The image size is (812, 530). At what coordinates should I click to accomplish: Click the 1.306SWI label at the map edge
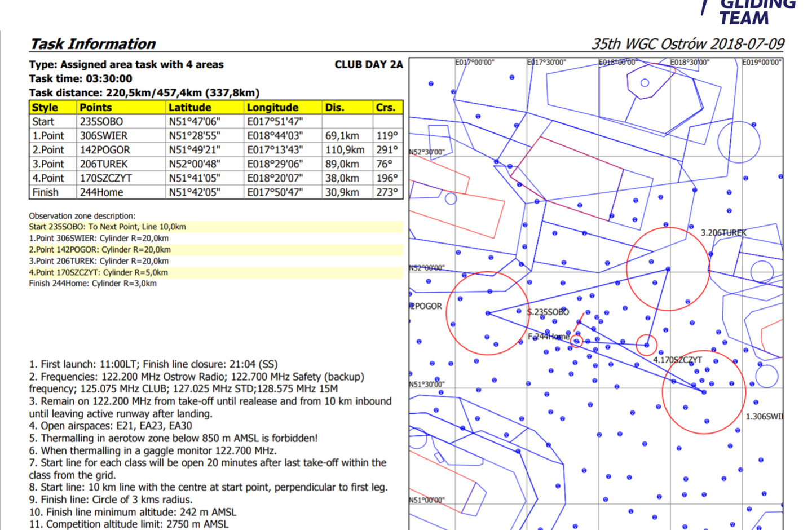pyautogui.click(x=764, y=417)
